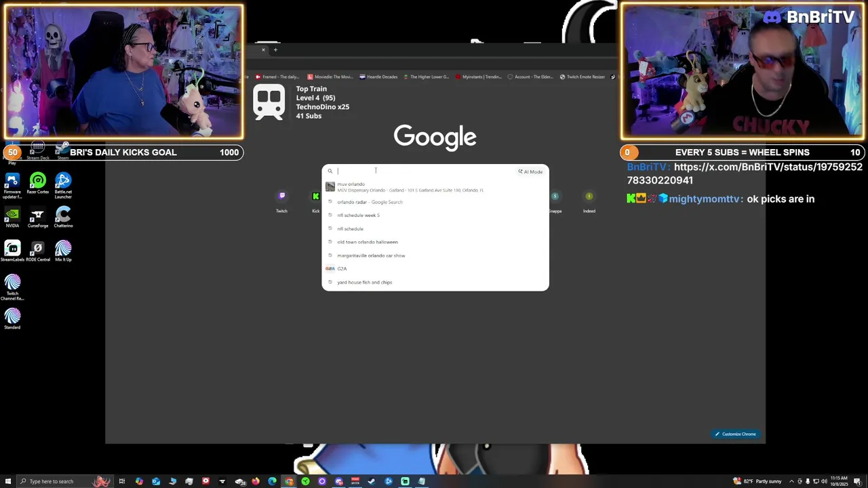Launch Battle.net Launcher desktop shortcut
This screenshot has width=868, height=488.
(x=63, y=186)
